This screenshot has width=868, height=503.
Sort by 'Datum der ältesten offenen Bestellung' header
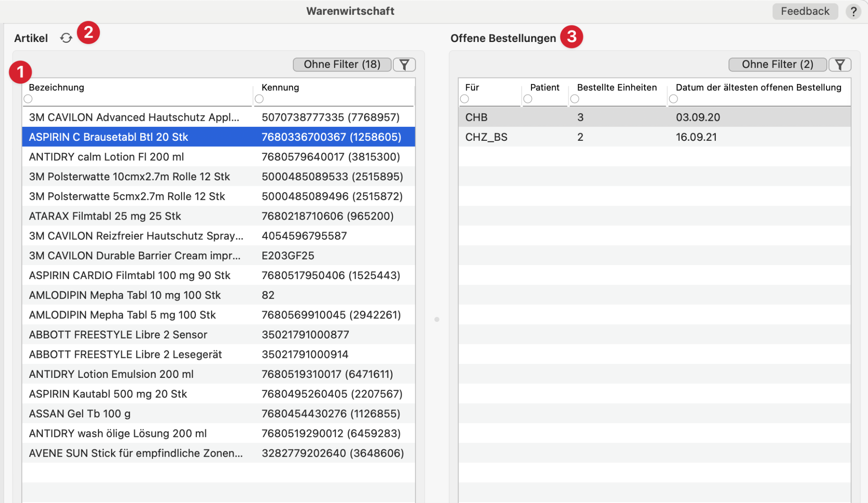(x=758, y=87)
